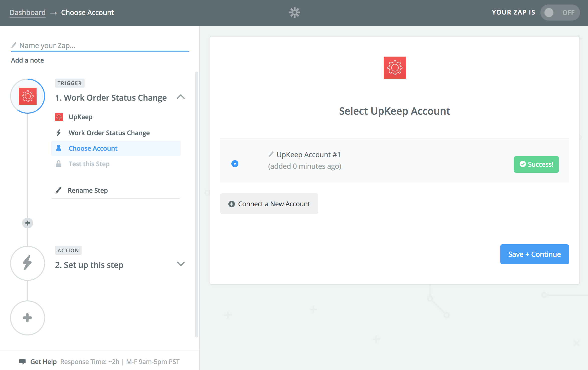This screenshot has width=588, height=370.
Task: Select the UpKeep app item in trigger
Action: click(80, 117)
